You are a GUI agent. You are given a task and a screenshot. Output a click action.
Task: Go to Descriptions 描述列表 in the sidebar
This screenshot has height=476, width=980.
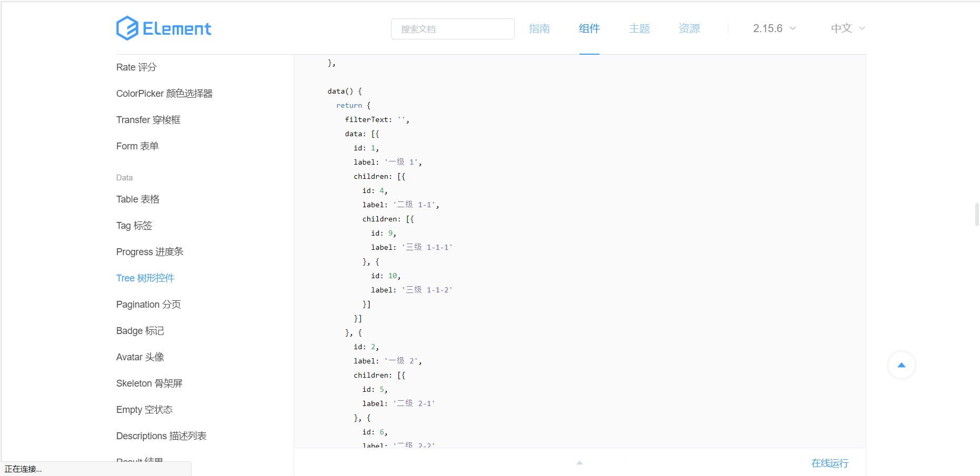coord(161,436)
